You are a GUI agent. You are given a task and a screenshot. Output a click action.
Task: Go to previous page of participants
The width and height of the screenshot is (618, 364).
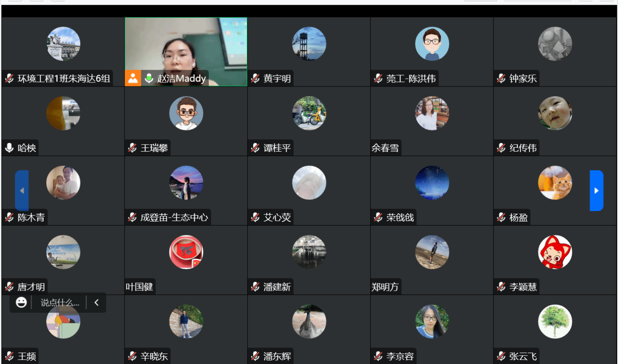22,190
